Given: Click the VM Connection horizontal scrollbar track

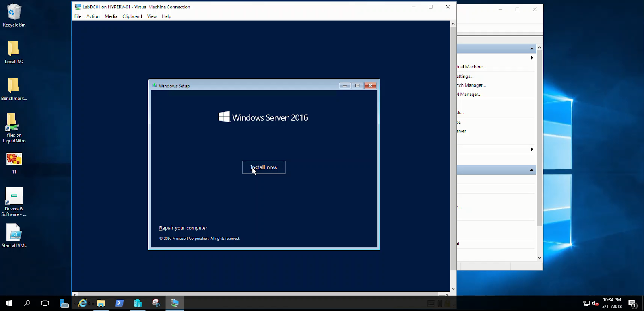Looking at the screenshot, I should (x=261, y=294).
